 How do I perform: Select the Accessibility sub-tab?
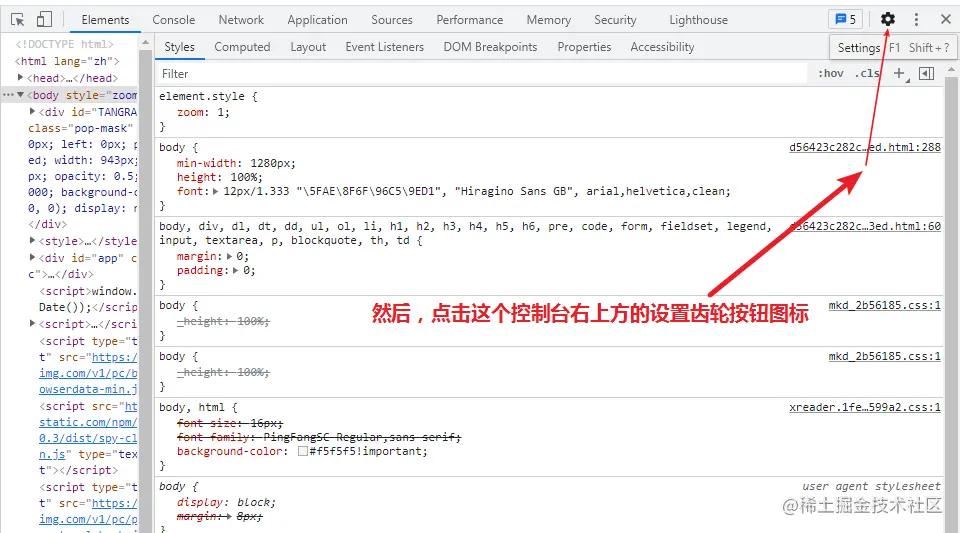pyautogui.click(x=662, y=47)
